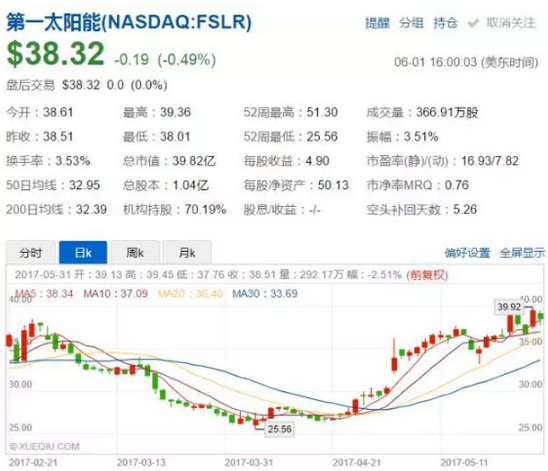The image size is (548, 471).
Task: Switch to the 分时 intraday tab
Action: (31, 252)
